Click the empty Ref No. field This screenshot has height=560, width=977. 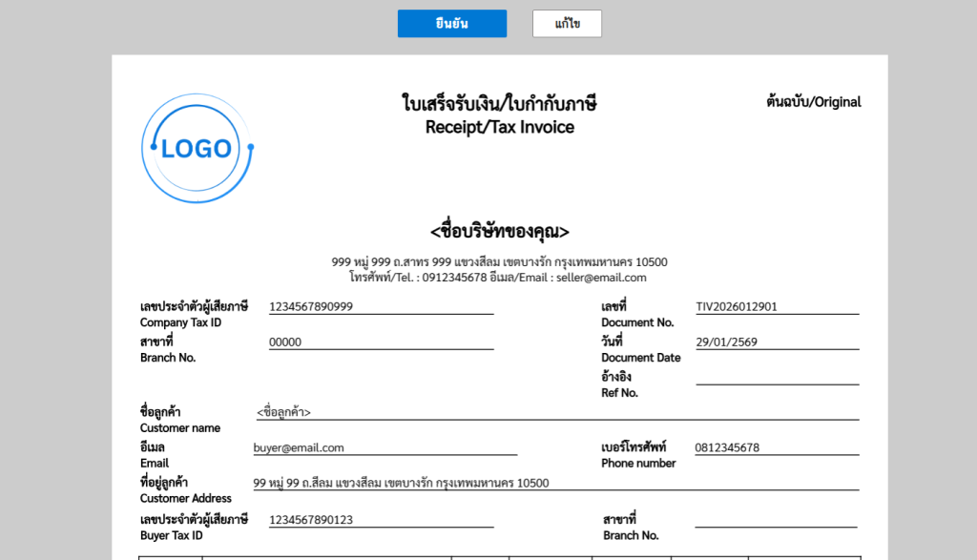click(777, 378)
